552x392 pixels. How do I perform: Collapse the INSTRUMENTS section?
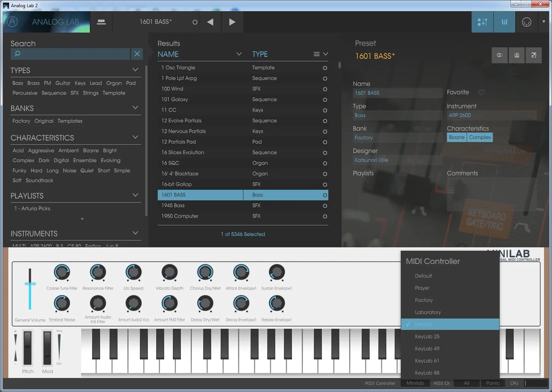(135, 233)
